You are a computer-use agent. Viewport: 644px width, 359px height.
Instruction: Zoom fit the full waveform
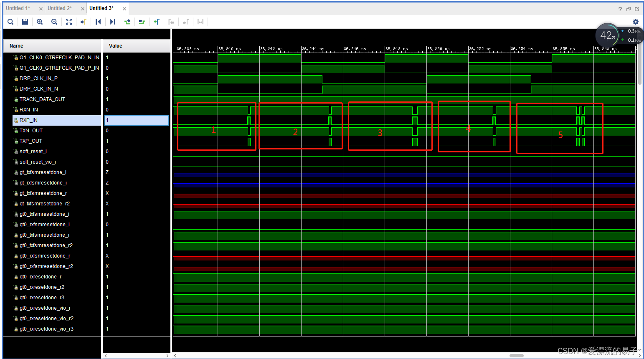(x=69, y=22)
